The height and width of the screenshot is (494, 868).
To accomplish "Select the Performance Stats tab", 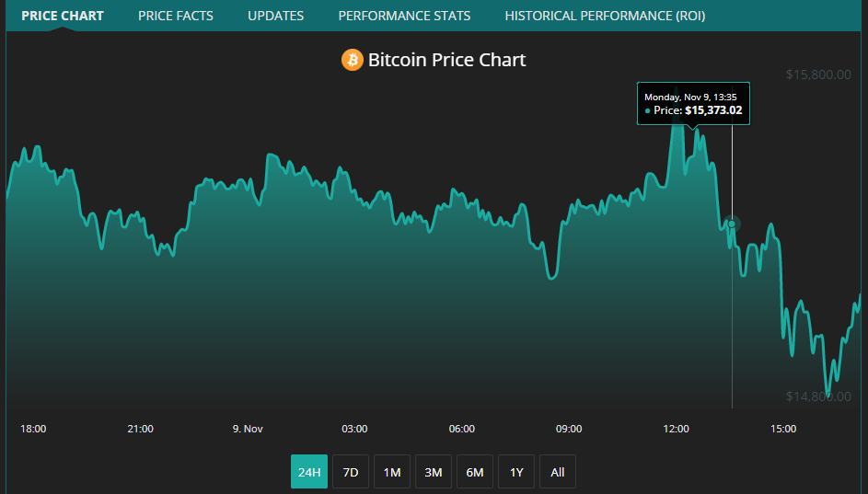I will pyautogui.click(x=404, y=16).
